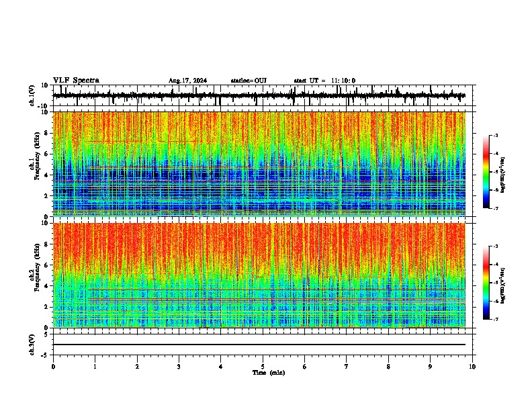Screen dimensions: 532x411
Task: Click the ch.1 Frequency (kHz) axis label
Action: pyautogui.click(x=34, y=156)
